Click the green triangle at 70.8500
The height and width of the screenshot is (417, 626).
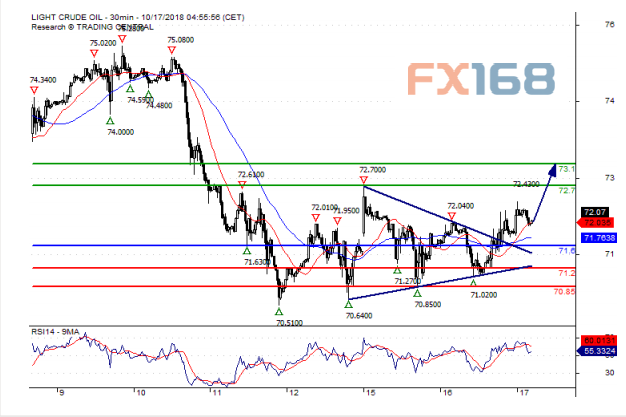(417, 292)
